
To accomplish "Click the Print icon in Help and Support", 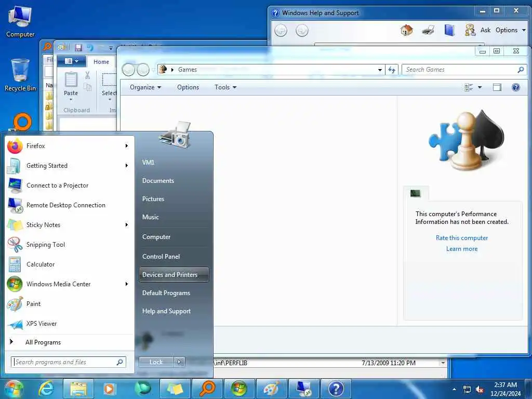I will click(428, 30).
